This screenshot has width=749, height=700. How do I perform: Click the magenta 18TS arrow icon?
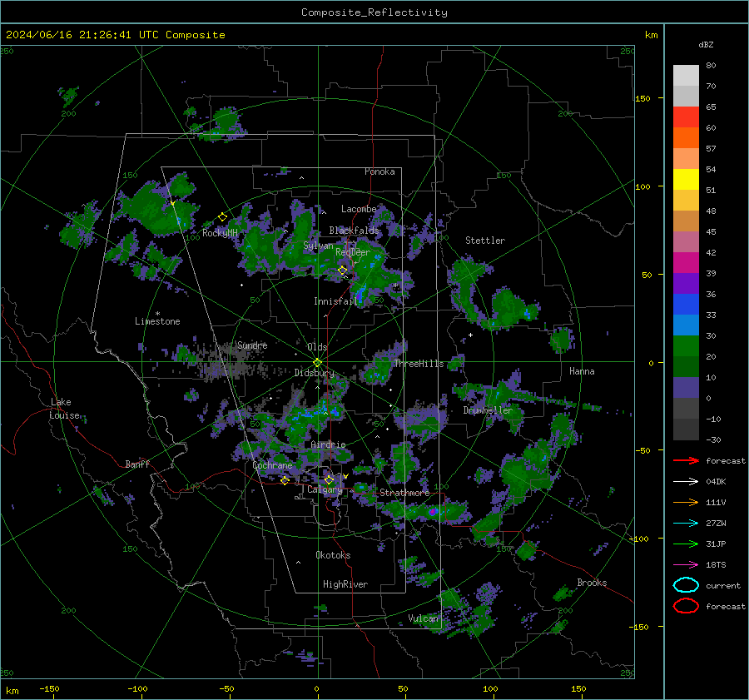click(x=686, y=565)
